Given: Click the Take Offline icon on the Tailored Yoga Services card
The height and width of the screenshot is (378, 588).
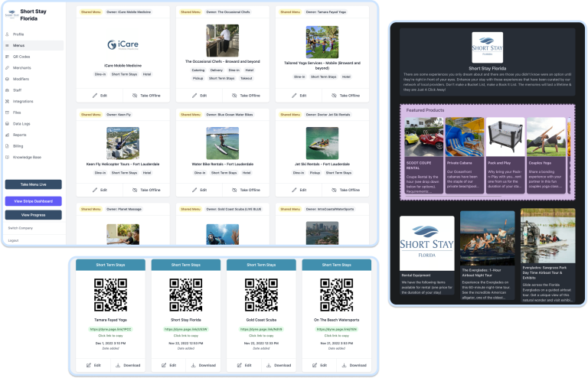Looking at the screenshot, I should pyautogui.click(x=334, y=96).
